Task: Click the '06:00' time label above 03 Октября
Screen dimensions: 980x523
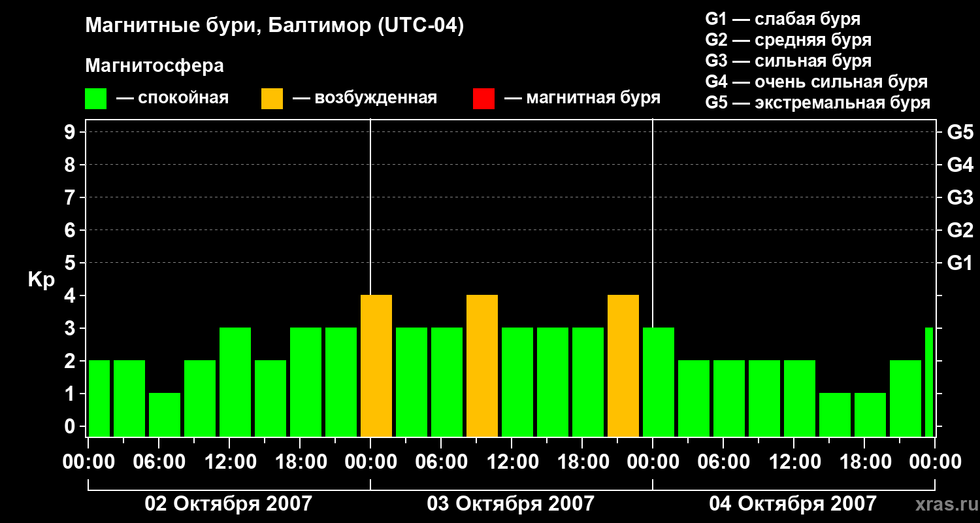Action: point(441,462)
